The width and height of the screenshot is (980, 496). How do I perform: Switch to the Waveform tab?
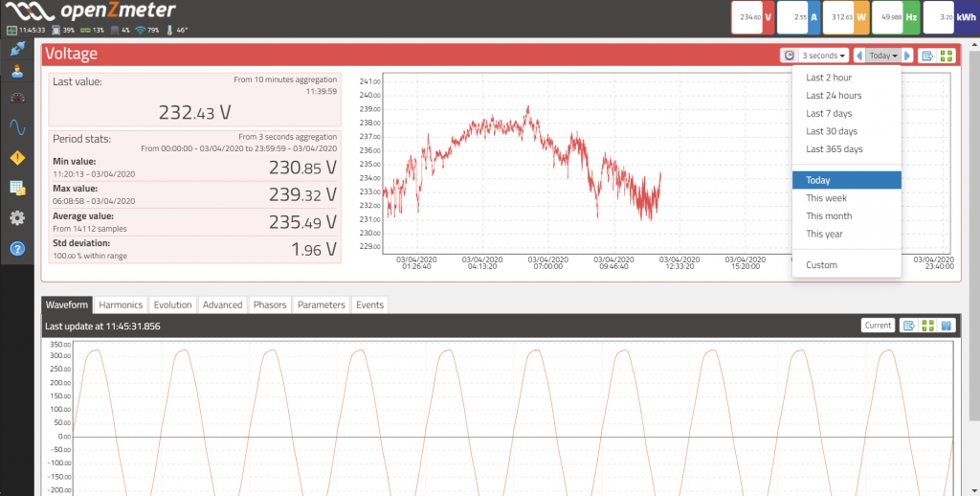67,304
